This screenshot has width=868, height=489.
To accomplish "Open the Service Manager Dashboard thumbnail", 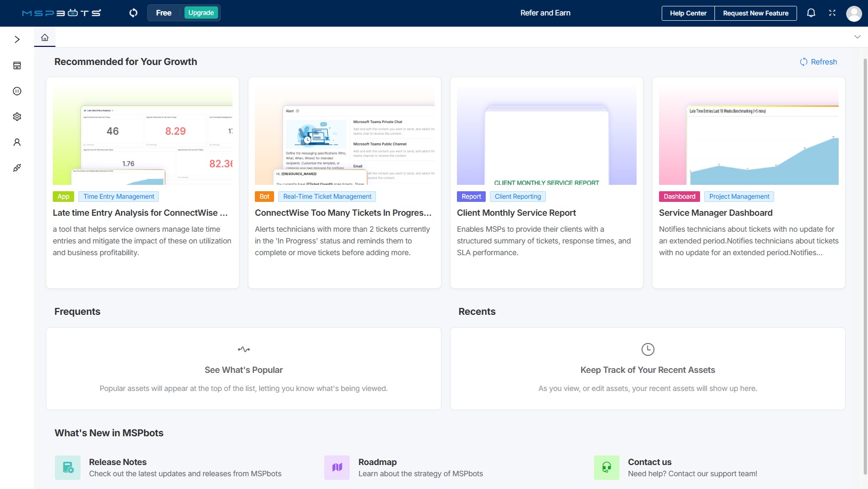I will coord(749,135).
